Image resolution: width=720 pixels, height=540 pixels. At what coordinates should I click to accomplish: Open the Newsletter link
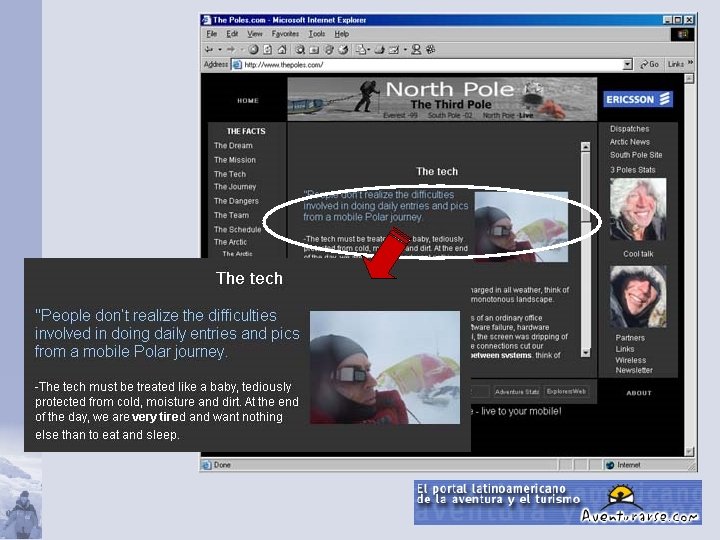634,370
